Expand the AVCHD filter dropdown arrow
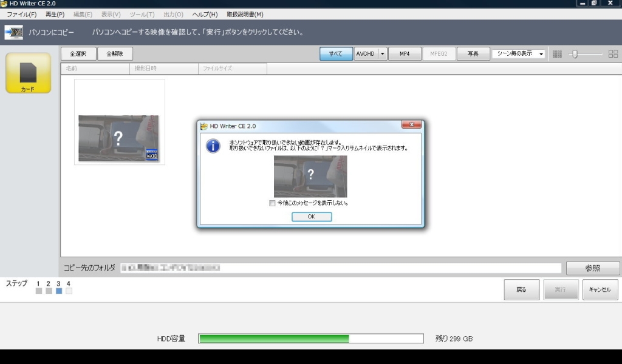Screen dimensions: 622x364 point(383,54)
